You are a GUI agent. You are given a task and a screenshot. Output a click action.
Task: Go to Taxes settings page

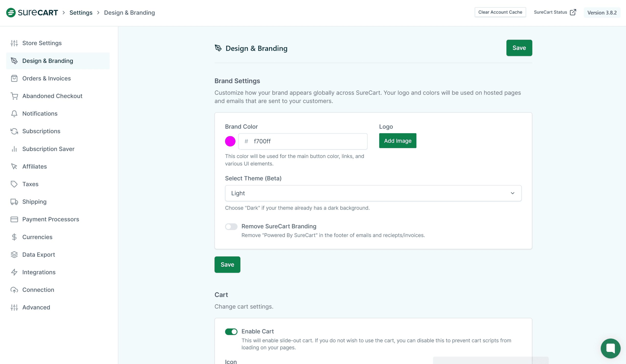30,184
